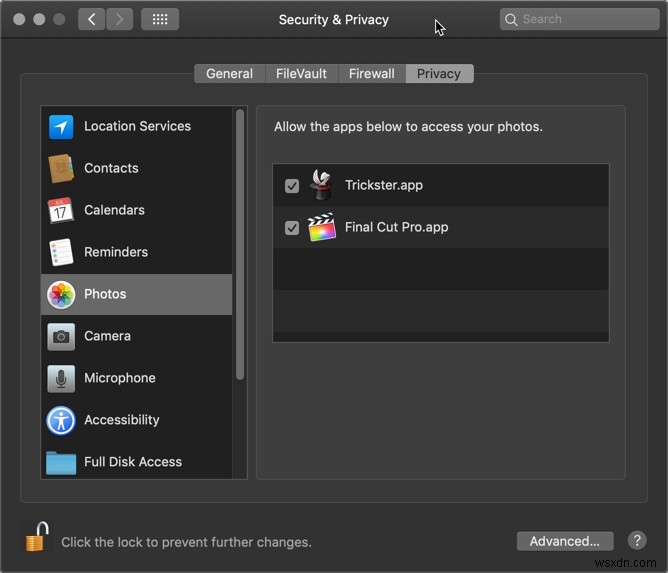Select Location Services label

tap(137, 126)
